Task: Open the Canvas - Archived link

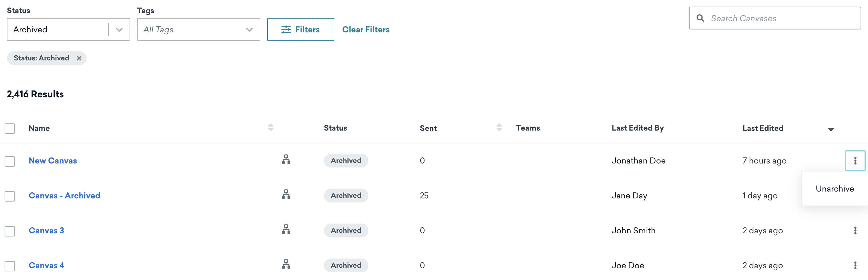Action: (x=64, y=196)
